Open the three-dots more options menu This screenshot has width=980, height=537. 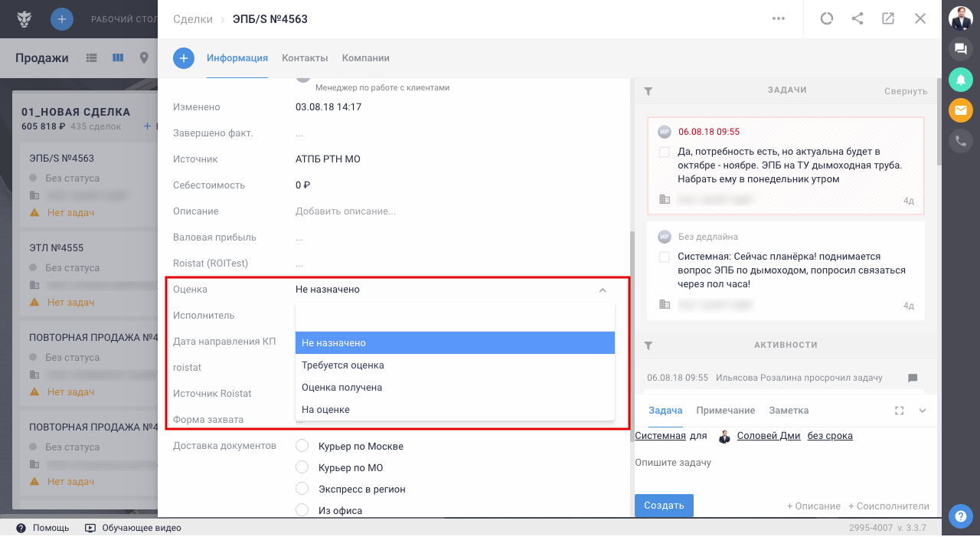click(x=779, y=19)
